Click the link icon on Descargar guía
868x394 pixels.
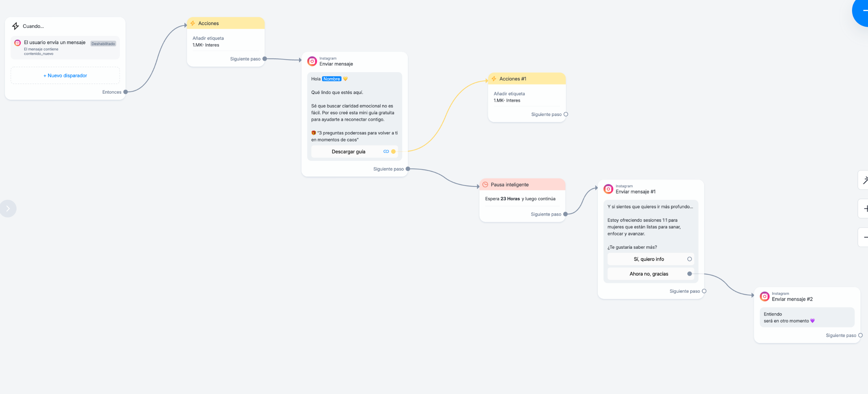386,152
